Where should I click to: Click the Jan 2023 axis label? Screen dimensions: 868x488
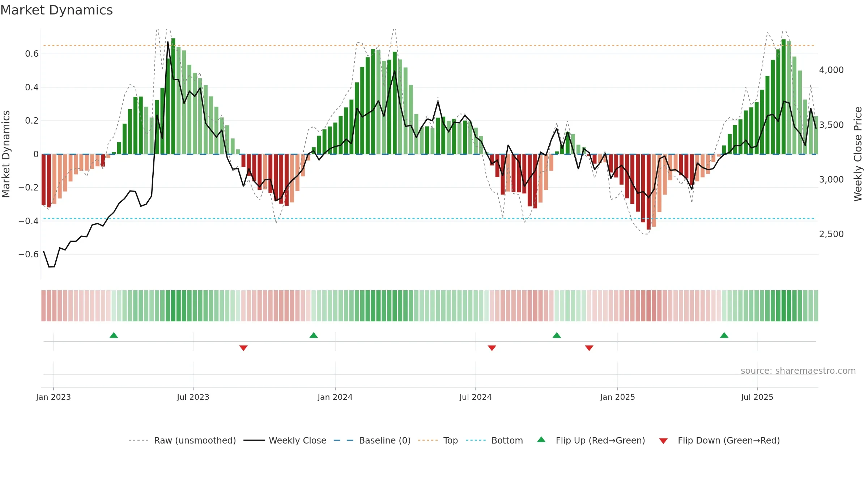(53, 397)
